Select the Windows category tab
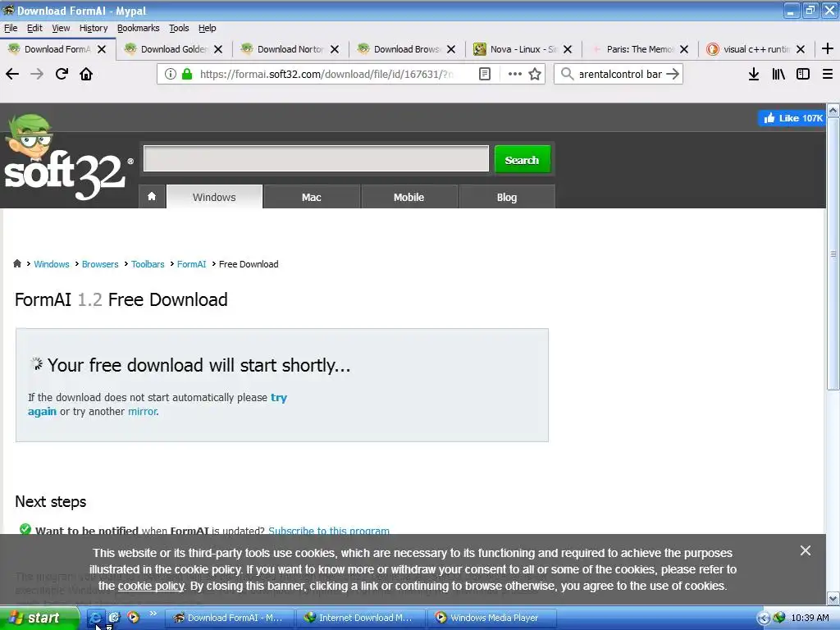The image size is (840, 630). (x=214, y=197)
